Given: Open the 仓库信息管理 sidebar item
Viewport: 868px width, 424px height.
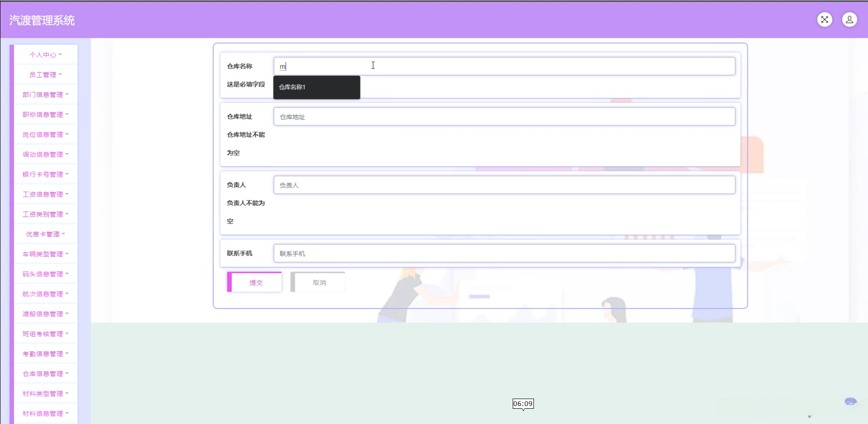Looking at the screenshot, I should 46,373.
